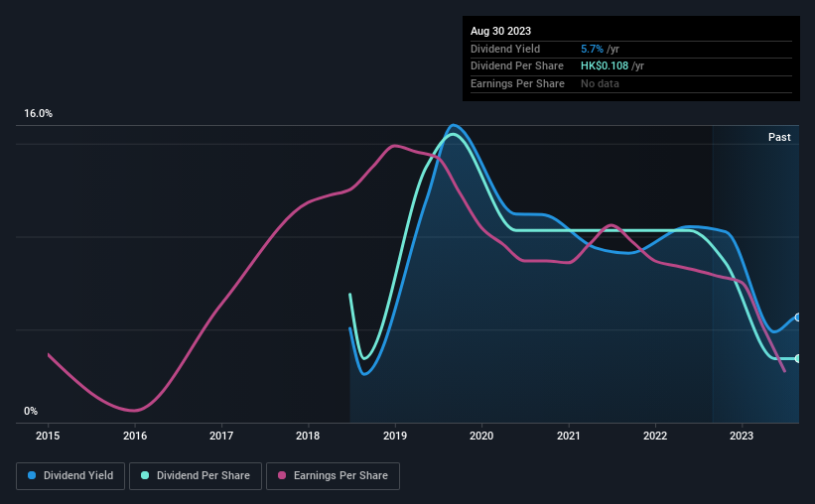This screenshot has width=815, height=504.
Task: Click the 0% y-axis label
Action: tap(31, 411)
